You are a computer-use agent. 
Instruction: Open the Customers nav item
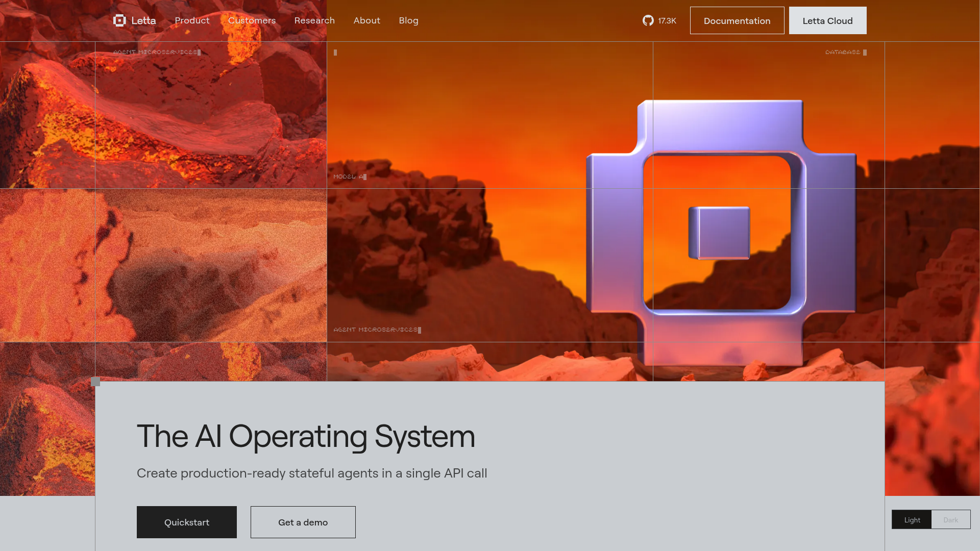[x=252, y=20]
